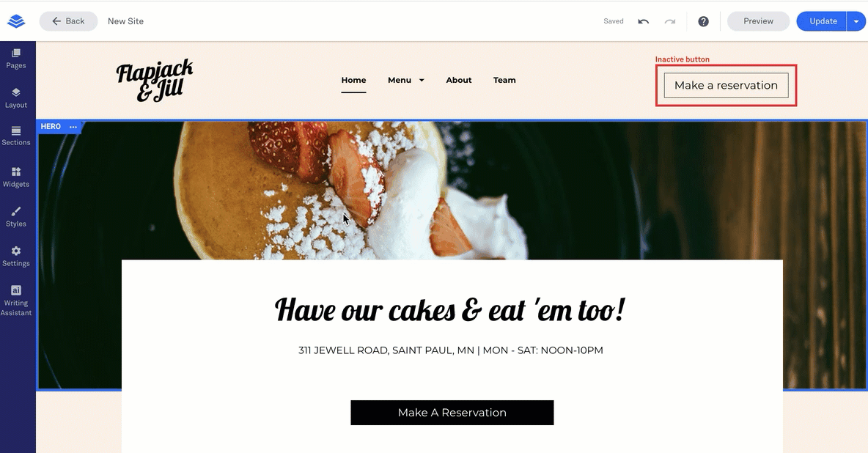The height and width of the screenshot is (453, 868).
Task: Open the help question mark icon
Action: coord(703,21)
